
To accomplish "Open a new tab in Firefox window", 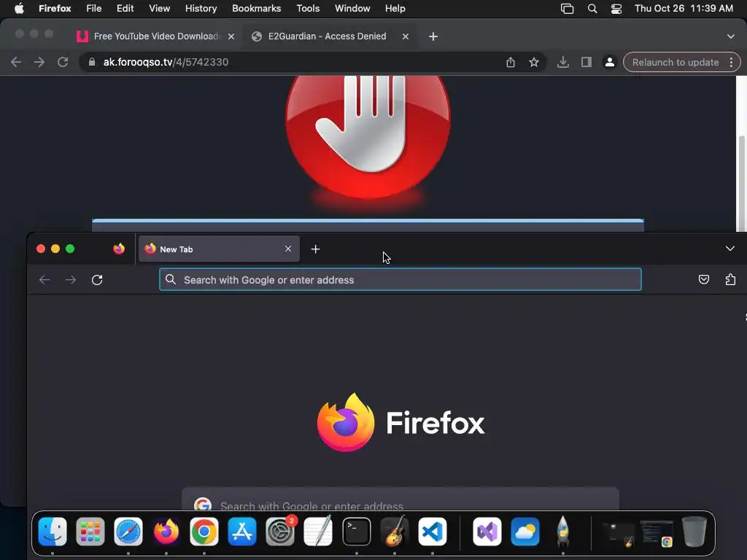I will point(315,249).
